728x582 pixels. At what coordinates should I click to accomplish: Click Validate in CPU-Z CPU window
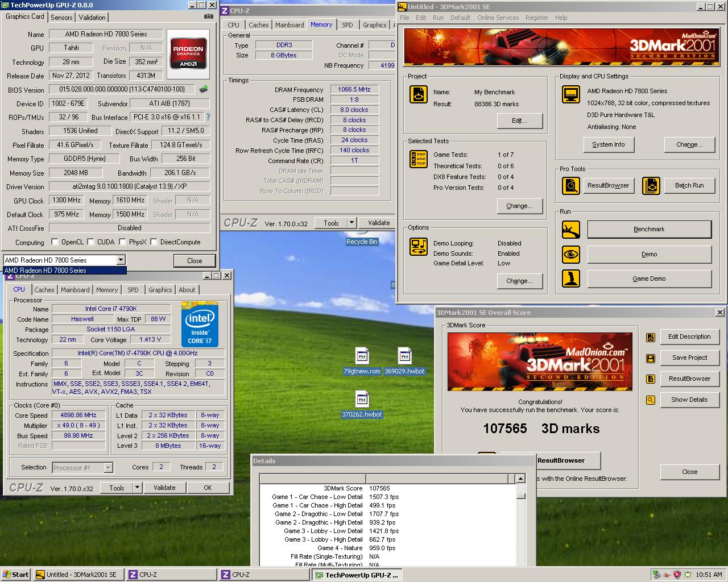(164, 488)
